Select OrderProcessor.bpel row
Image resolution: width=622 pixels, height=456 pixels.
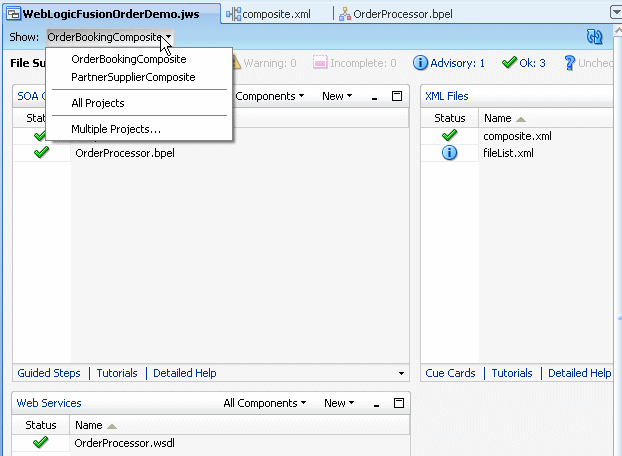(125, 153)
